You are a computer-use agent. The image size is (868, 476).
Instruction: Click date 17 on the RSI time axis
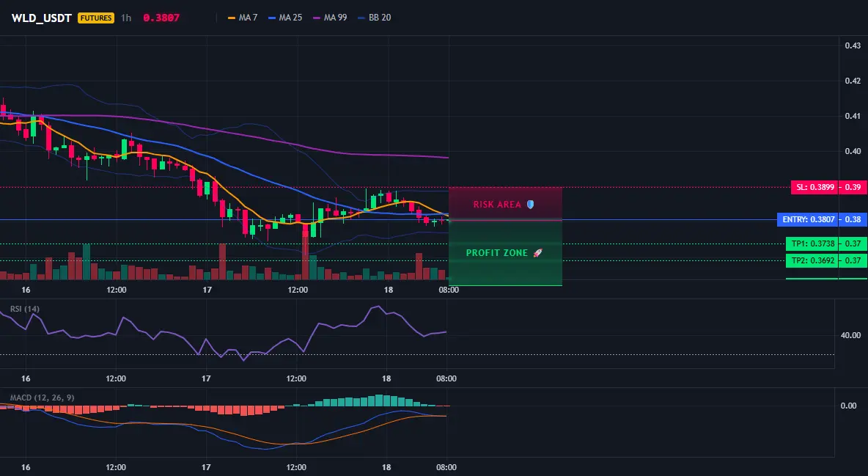point(206,378)
